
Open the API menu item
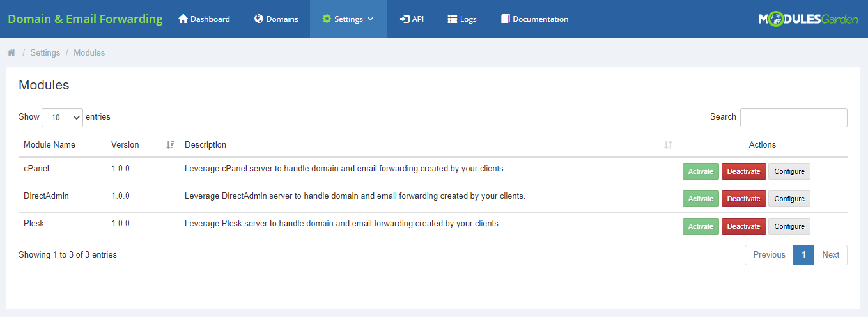point(412,19)
